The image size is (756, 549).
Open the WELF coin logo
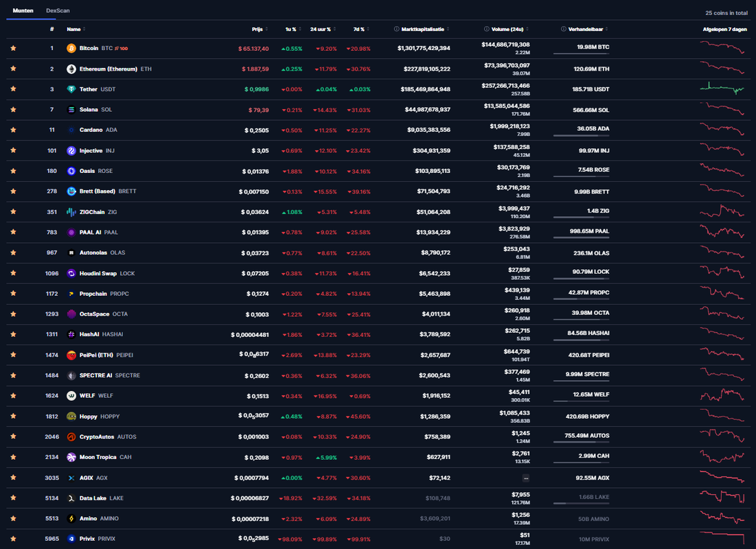71,396
